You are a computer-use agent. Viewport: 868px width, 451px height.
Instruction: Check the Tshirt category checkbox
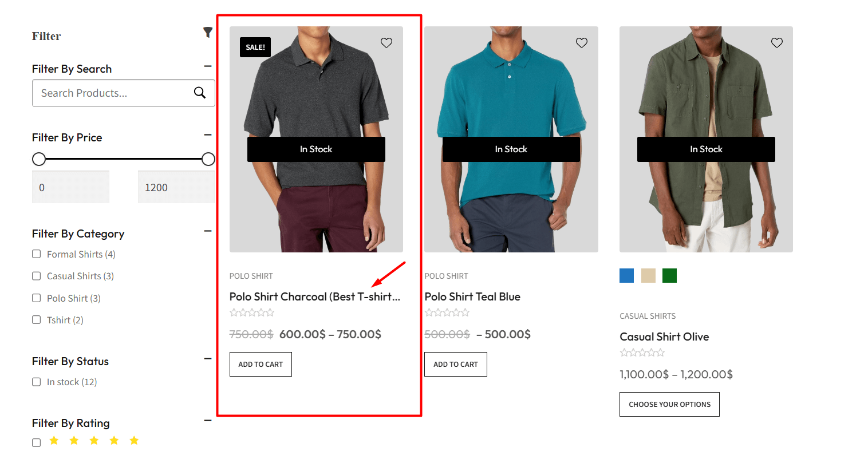pyautogui.click(x=36, y=320)
